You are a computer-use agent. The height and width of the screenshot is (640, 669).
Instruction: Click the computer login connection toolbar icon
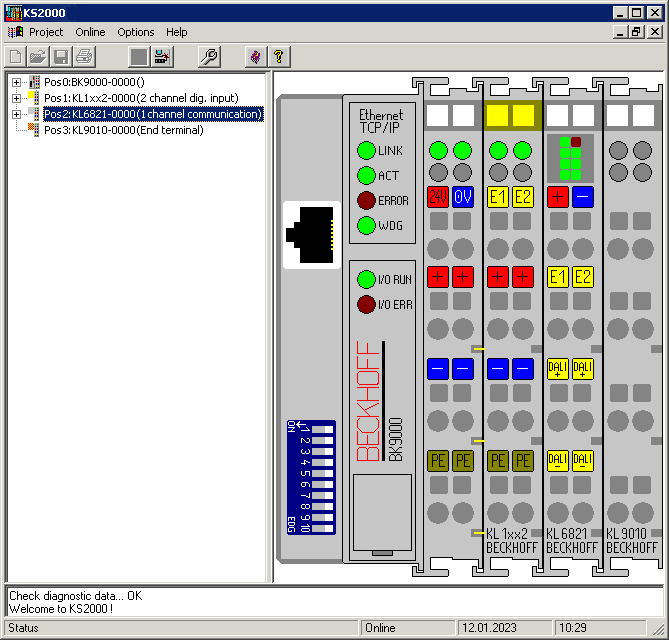point(162,57)
